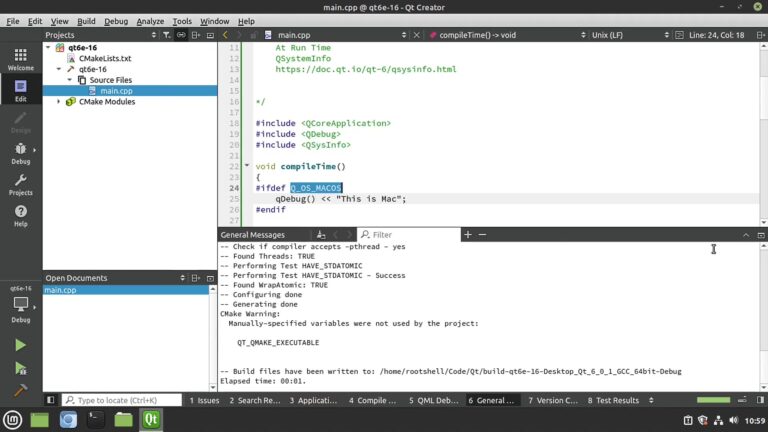Viewport: 768px width, 432px height.
Task: Open the Build menu
Action: 86,21
